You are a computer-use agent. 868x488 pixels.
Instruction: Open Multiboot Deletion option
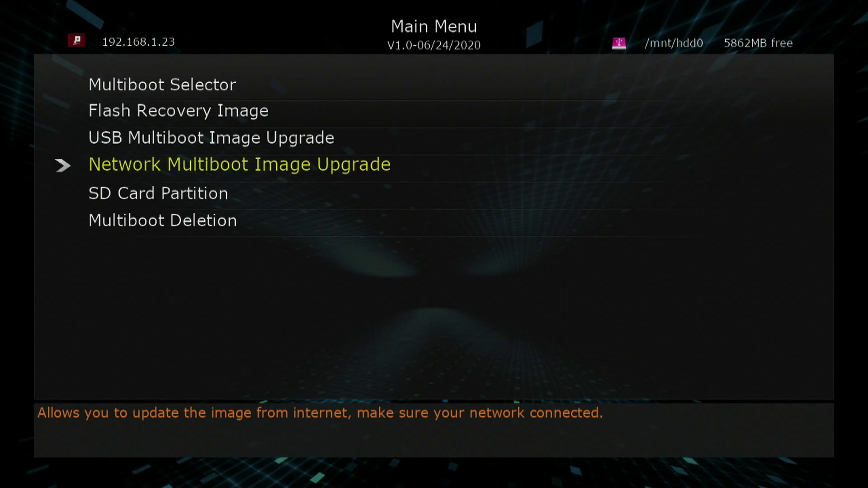point(162,221)
